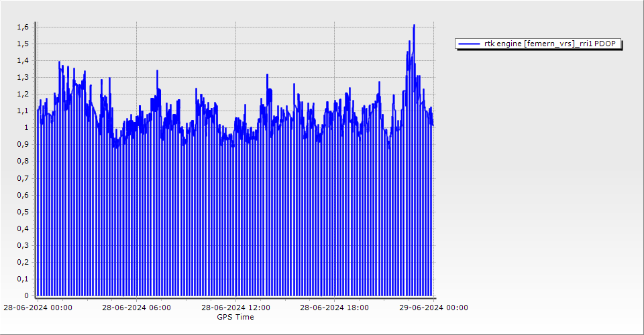Click the 1,2 y-axis tick label

tap(23, 94)
